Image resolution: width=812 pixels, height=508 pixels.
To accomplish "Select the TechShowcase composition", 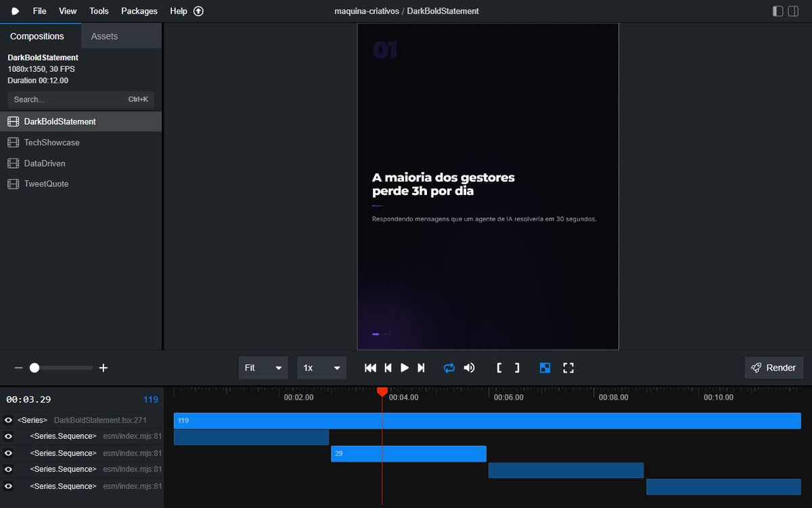I will [81, 142].
